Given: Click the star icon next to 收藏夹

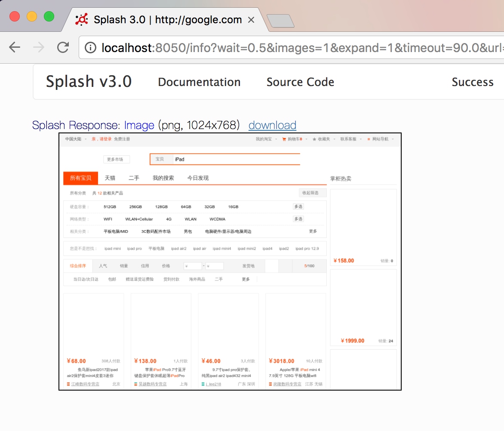Looking at the screenshot, I should click(x=314, y=139).
